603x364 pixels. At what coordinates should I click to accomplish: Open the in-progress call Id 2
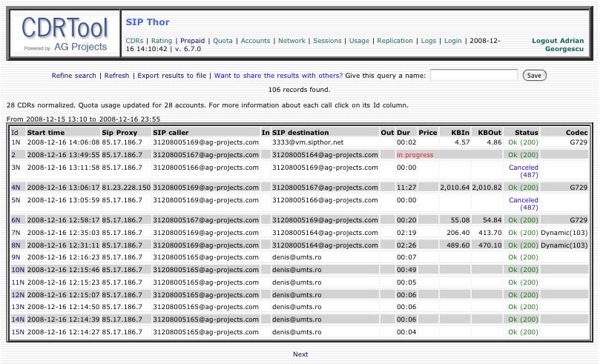pos(13,155)
